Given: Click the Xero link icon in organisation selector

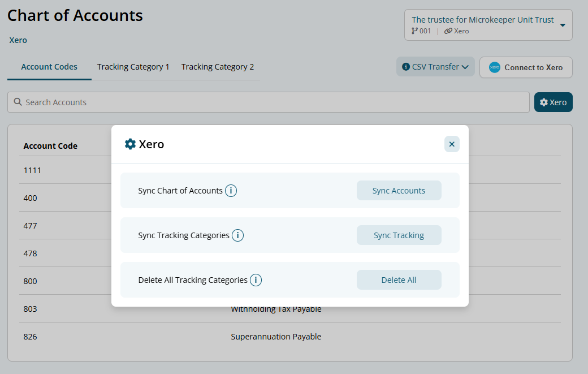Looking at the screenshot, I should pos(448,31).
